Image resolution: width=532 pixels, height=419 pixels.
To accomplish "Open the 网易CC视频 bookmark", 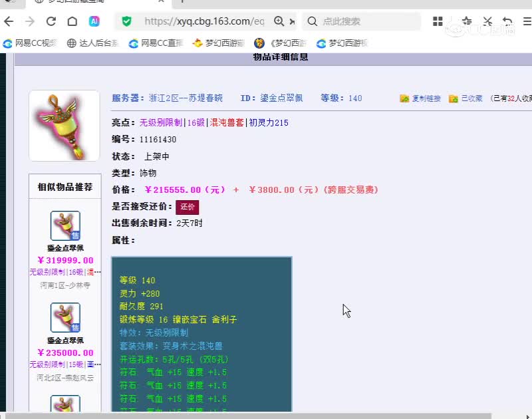I will [x=29, y=43].
